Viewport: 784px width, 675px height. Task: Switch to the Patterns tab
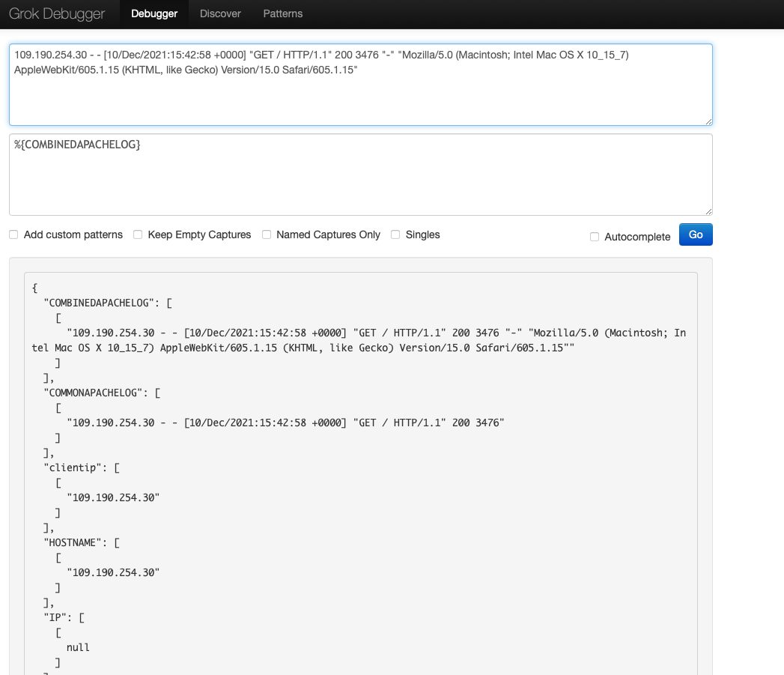tap(282, 13)
